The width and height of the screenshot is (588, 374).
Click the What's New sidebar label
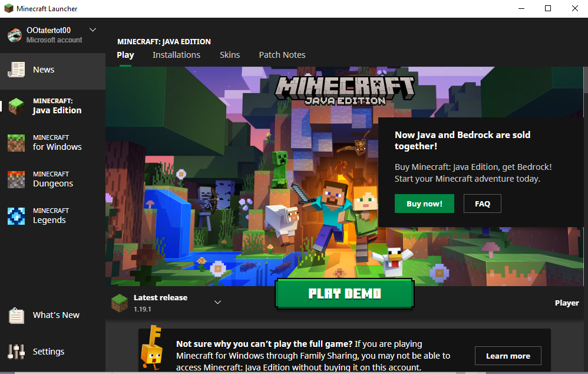pyautogui.click(x=56, y=315)
